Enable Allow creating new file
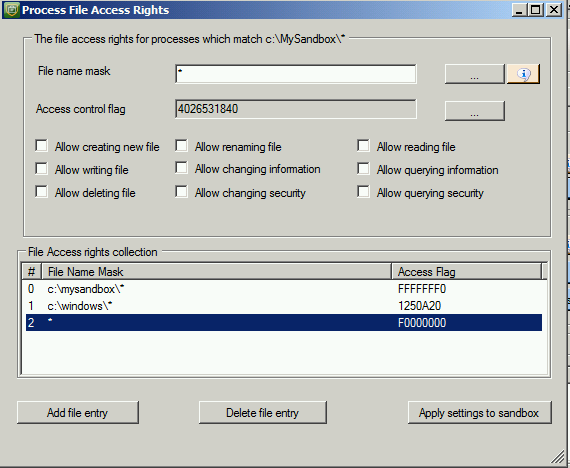This screenshot has height=468, width=570. tap(41, 145)
